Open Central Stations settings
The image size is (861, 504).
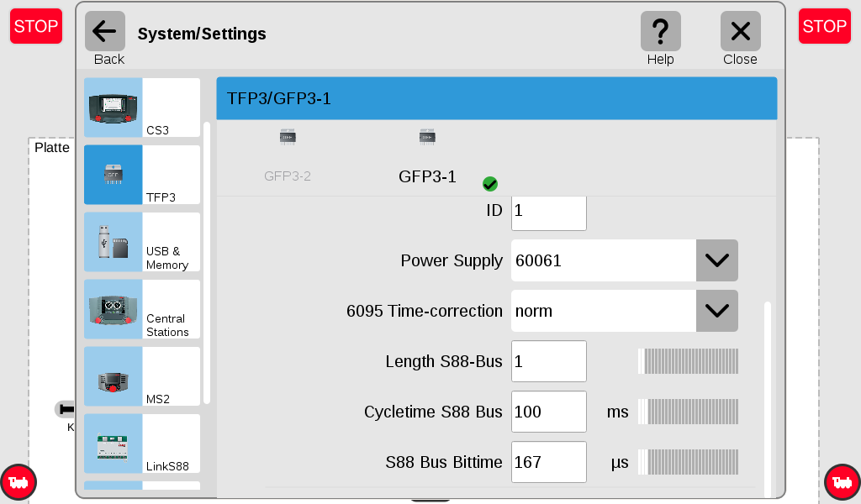coord(142,309)
